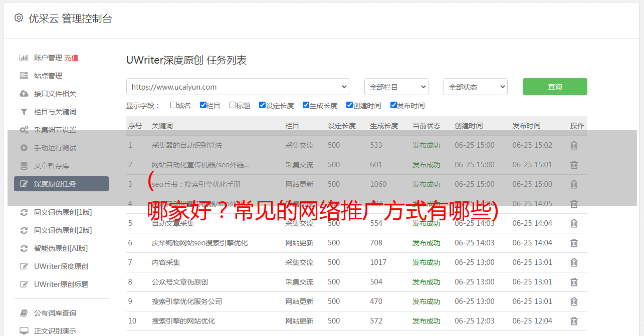Open 公有词库查询 sidebar link

click(55, 313)
